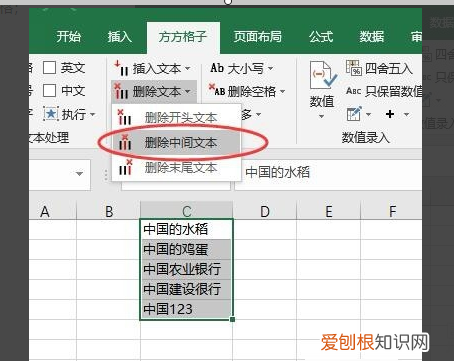Click the 删除中间文本 menu icon
Image resolution: width=454 pixels, height=361 pixels.
point(124,142)
